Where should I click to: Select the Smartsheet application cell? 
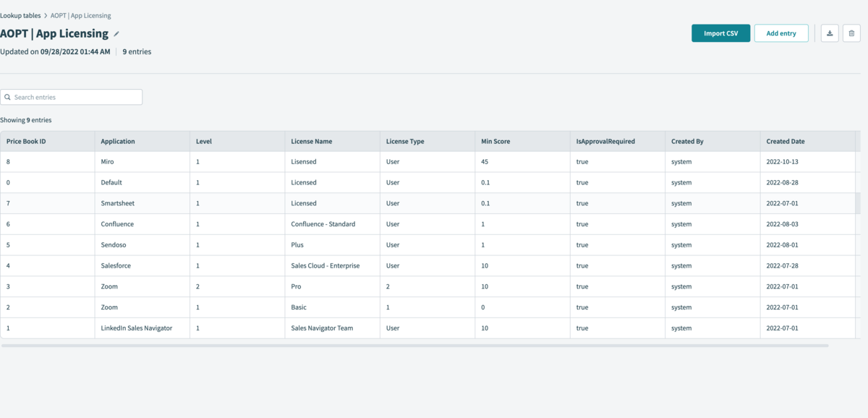click(142, 203)
